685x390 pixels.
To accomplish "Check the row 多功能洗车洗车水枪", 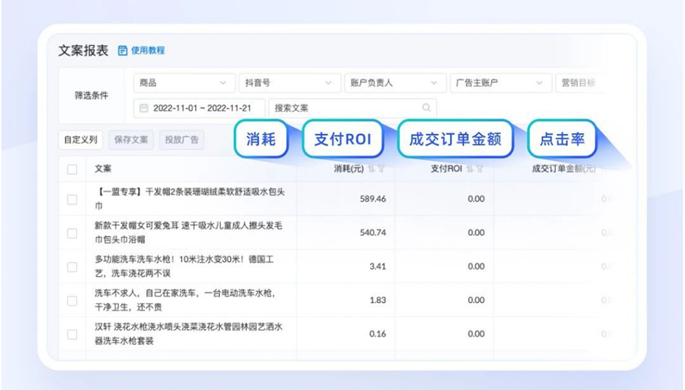I will (72, 267).
